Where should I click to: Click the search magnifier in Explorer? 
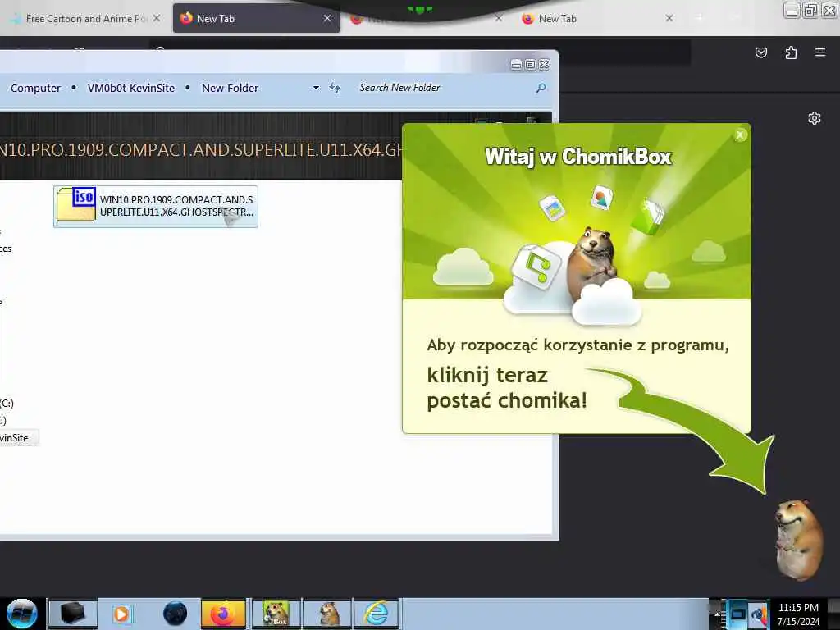541,88
